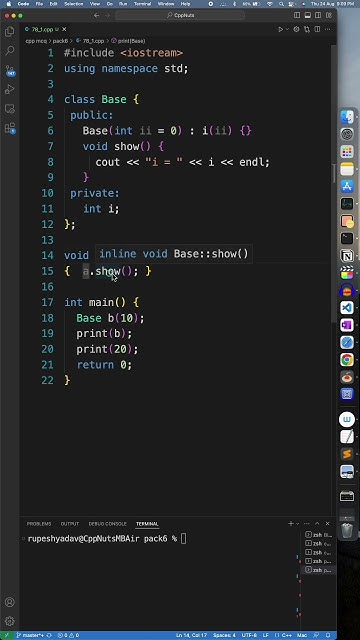Close the 78_1.cpp tab
The height and width of the screenshot is (640, 360).
coord(64,29)
